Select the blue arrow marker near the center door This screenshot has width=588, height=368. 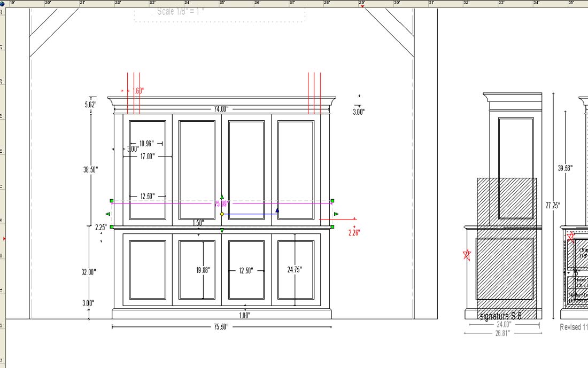pyautogui.click(x=277, y=210)
